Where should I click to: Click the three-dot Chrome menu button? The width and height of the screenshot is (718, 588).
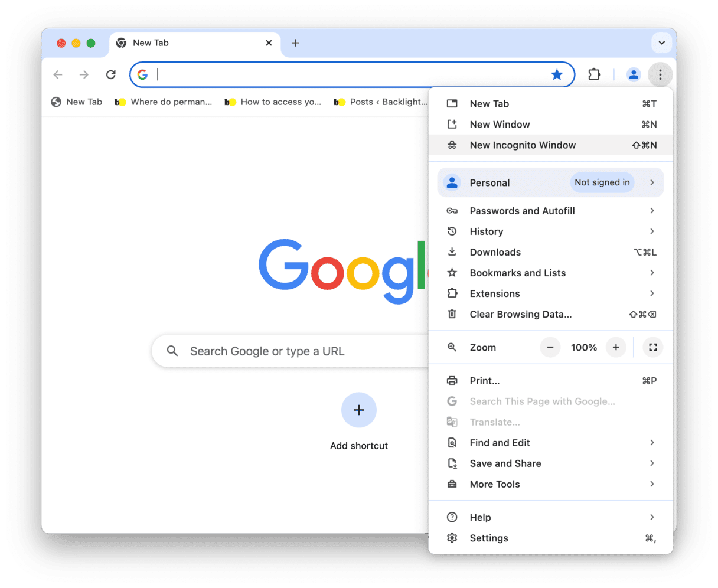(660, 74)
